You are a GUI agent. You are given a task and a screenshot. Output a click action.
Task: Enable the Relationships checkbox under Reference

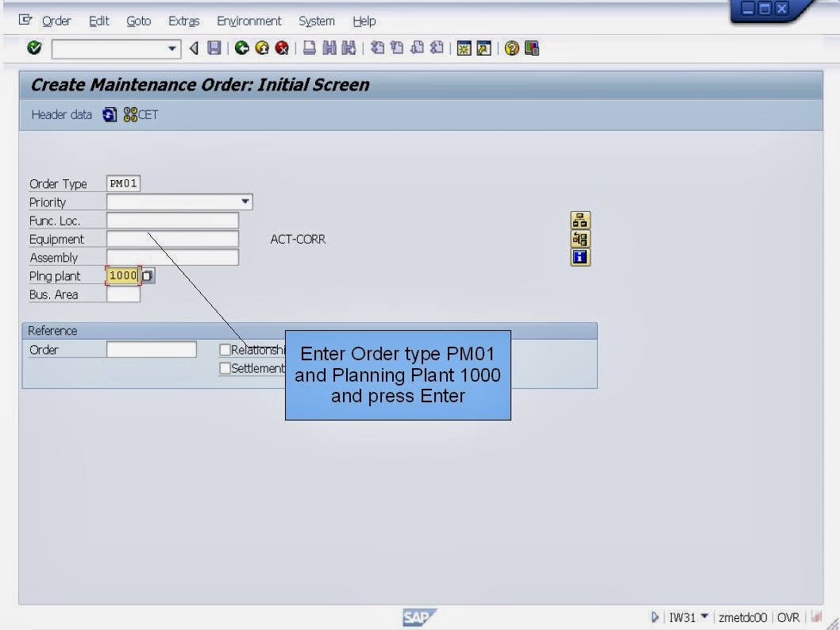pos(224,349)
